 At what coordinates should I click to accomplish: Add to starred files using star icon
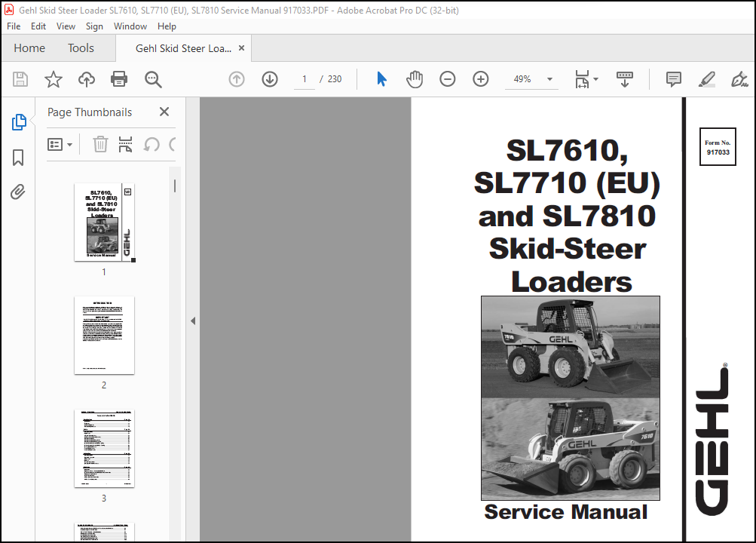tap(54, 79)
